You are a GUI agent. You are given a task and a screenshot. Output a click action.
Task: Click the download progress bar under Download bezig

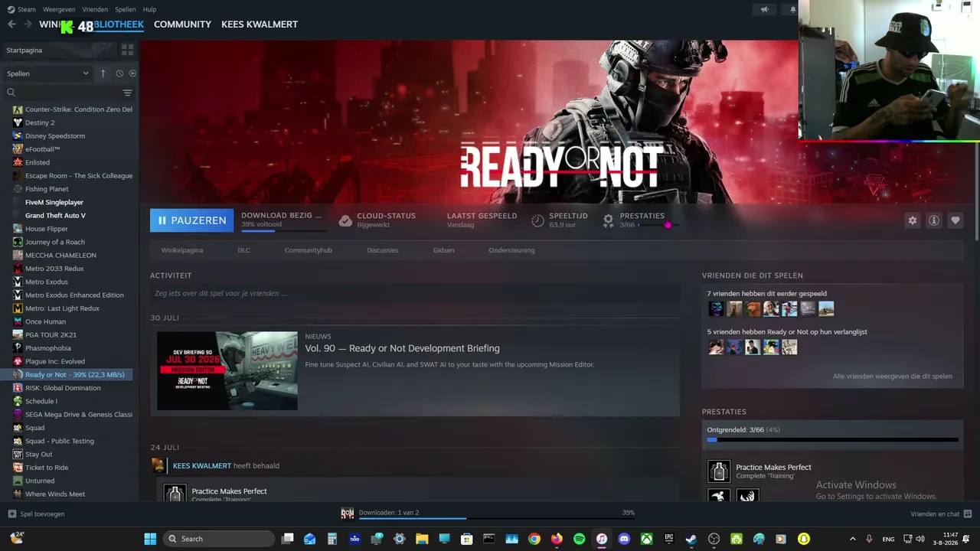click(x=284, y=230)
